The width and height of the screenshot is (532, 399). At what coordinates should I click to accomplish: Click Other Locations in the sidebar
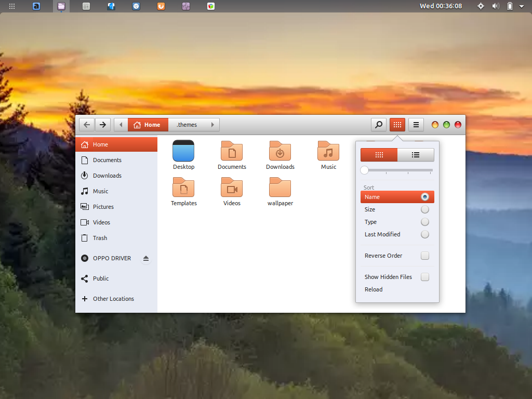pyautogui.click(x=116, y=299)
